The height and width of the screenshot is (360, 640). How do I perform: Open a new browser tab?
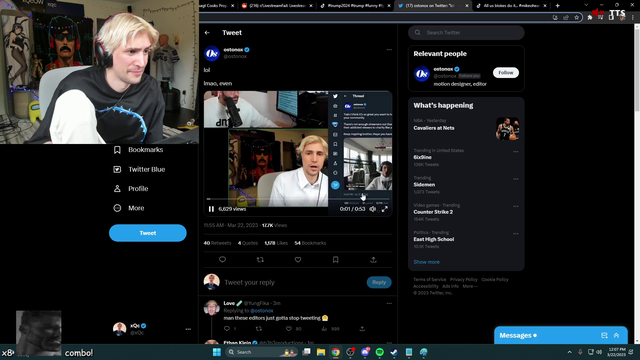(558, 6)
